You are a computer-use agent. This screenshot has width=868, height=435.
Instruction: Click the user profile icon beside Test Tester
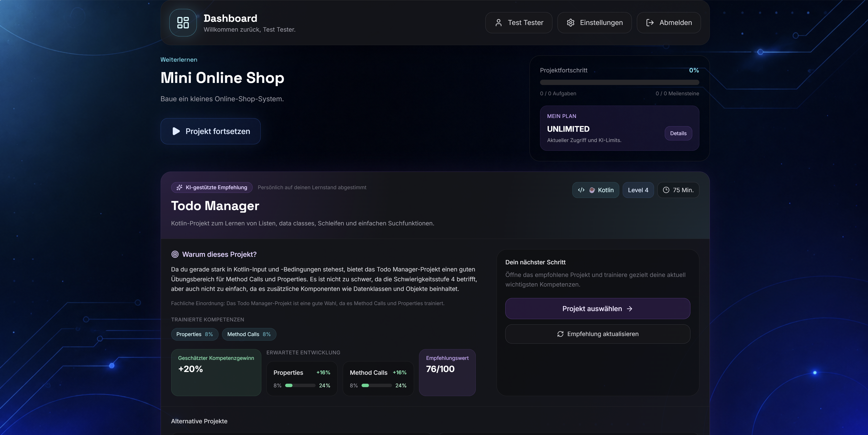[x=498, y=23]
